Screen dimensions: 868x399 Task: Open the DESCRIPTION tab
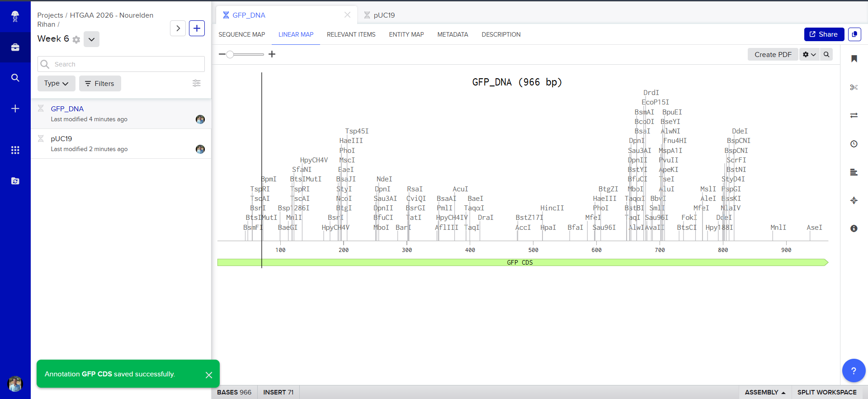pyautogui.click(x=501, y=34)
